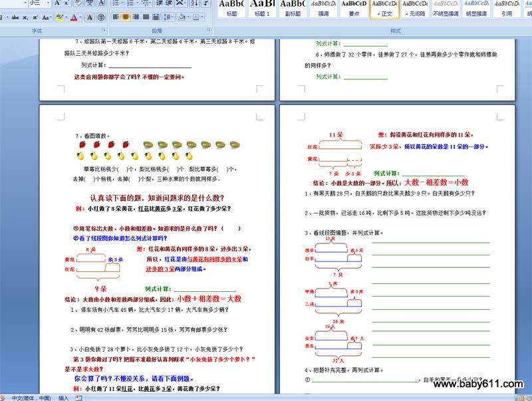This screenshot has width=532, height=401.
Task: Apply strikethrough formatting
Action: click(15, 17)
